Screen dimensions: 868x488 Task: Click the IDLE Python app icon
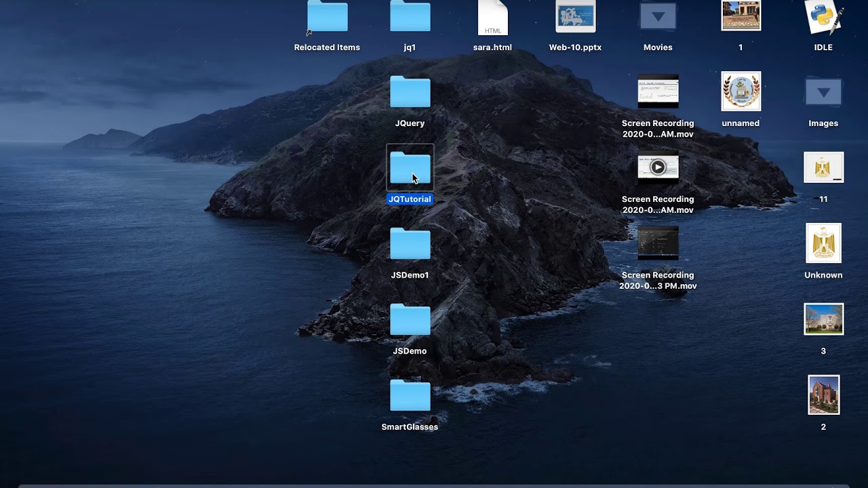[x=823, y=17]
